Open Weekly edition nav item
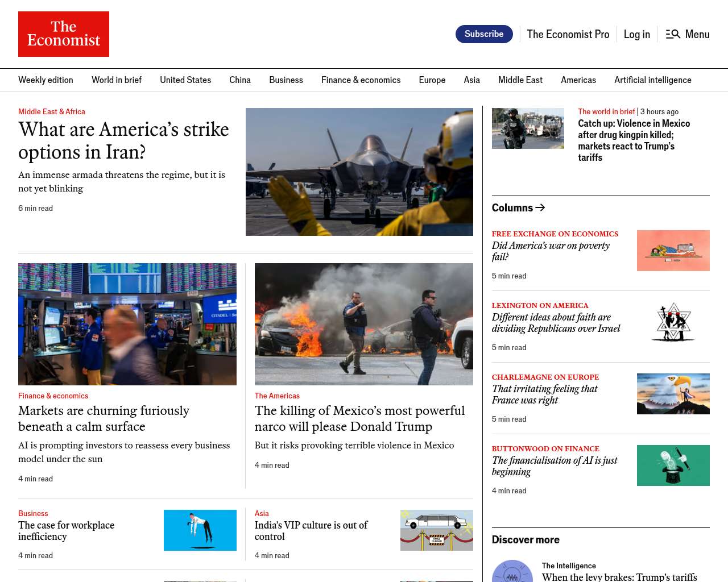The width and height of the screenshot is (728, 582). [x=45, y=80]
